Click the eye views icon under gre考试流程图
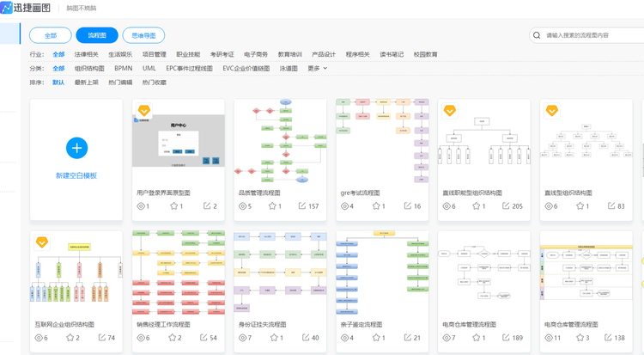Viewport: 644px width, 355px height. click(345, 206)
